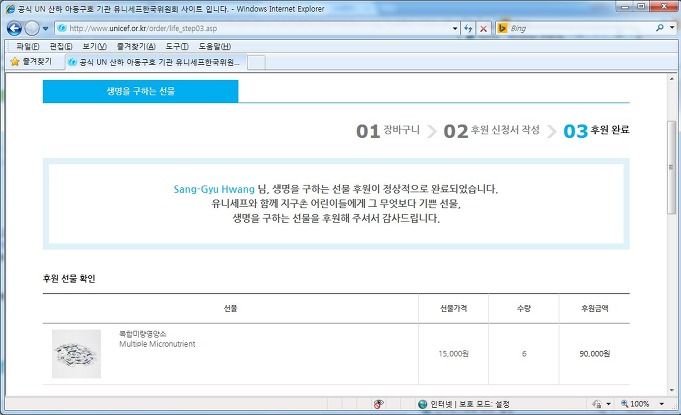Image resolution: width=681 pixels, height=415 pixels.
Task: Click the 후원 선물 확인 heading
Action: [69, 278]
